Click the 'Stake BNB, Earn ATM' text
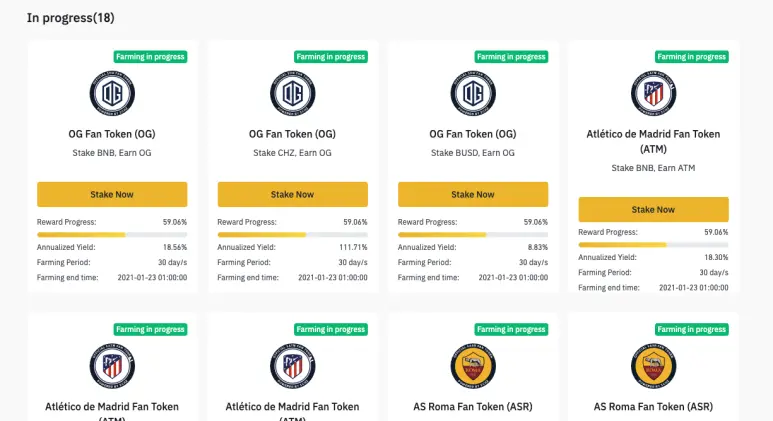 [653, 168]
